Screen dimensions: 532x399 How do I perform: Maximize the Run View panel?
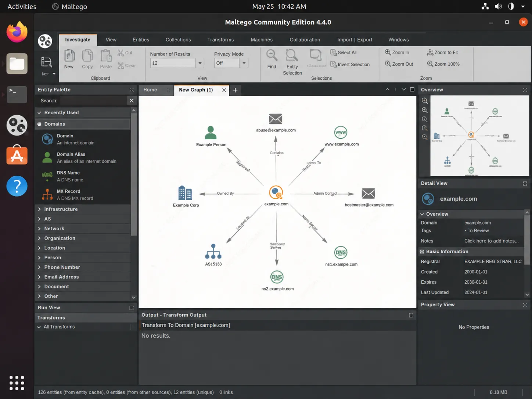coord(132,308)
